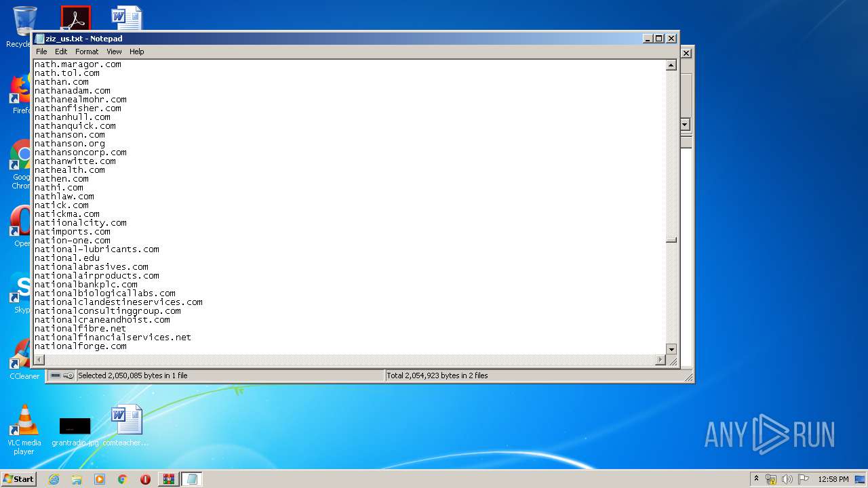Launch Opera from the taskbar

[145, 479]
